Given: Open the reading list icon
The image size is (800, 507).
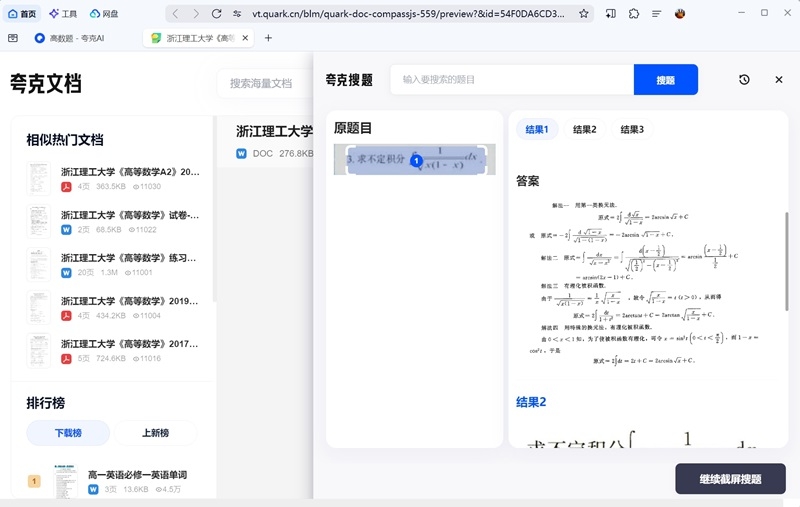Looking at the screenshot, I should click(657, 14).
